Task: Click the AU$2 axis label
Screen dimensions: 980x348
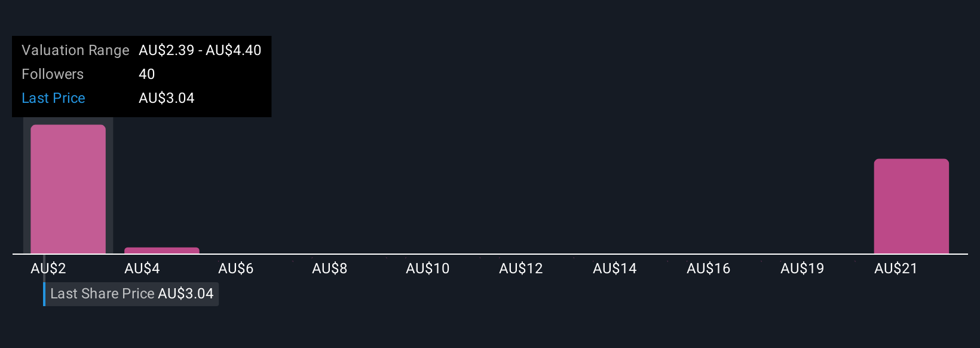Action: [x=48, y=268]
